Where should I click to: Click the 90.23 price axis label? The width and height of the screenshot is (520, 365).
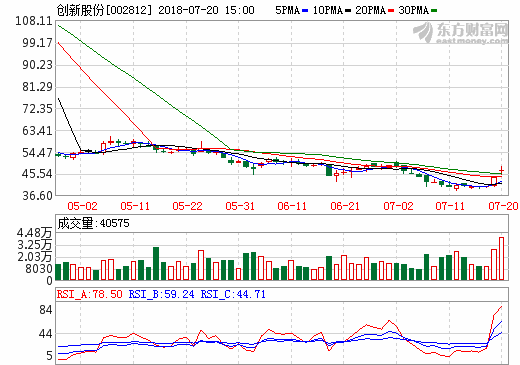tap(37, 65)
